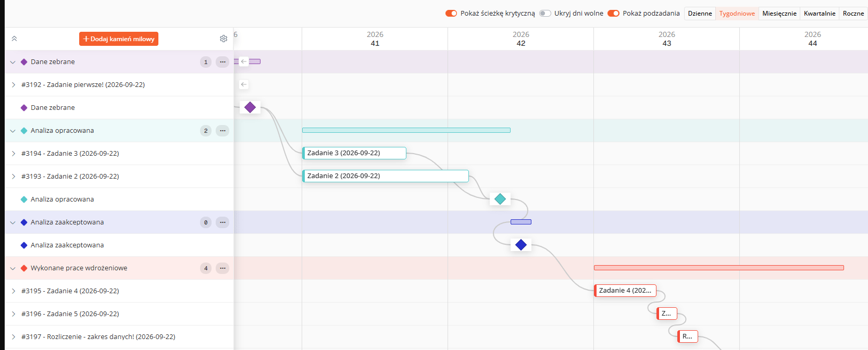Click the blue Analiza zaakceptowana diamond marker

tap(521, 245)
